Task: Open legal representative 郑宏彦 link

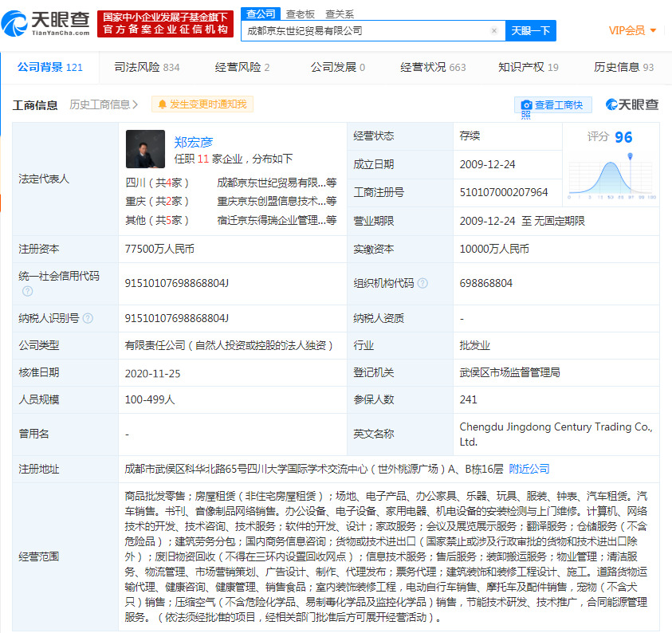Action: pyautogui.click(x=193, y=142)
